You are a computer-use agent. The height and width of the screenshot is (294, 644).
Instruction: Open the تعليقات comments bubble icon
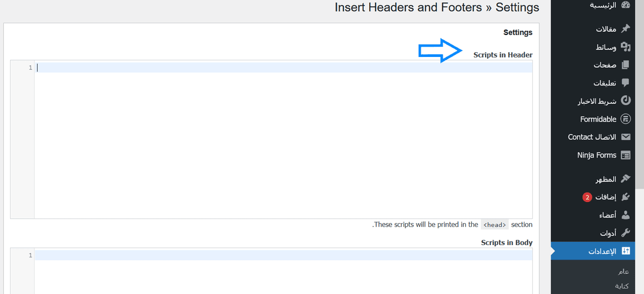625,83
